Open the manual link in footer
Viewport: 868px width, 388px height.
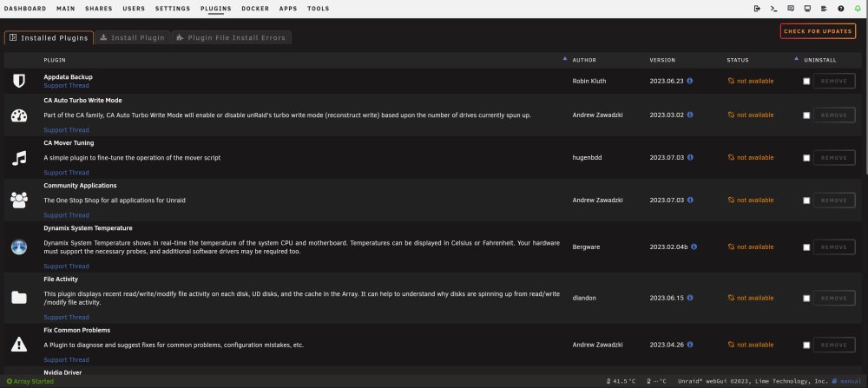coord(851,381)
